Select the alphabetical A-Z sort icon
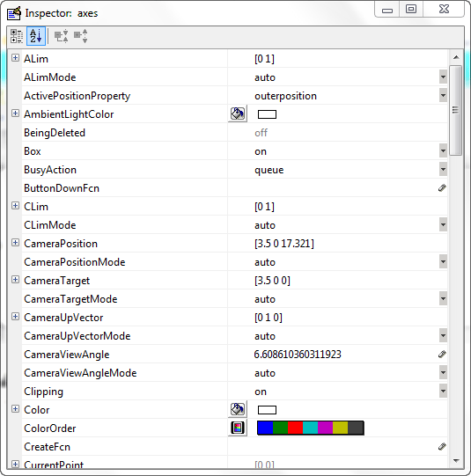Screen dimensions: 471x476 tap(36, 36)
